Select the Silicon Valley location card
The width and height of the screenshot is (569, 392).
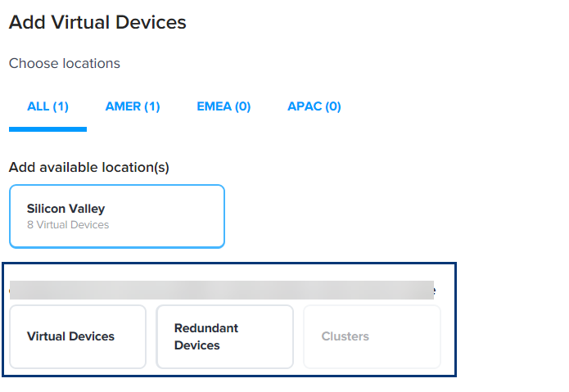pyautogui.click(x=117, y=217)
